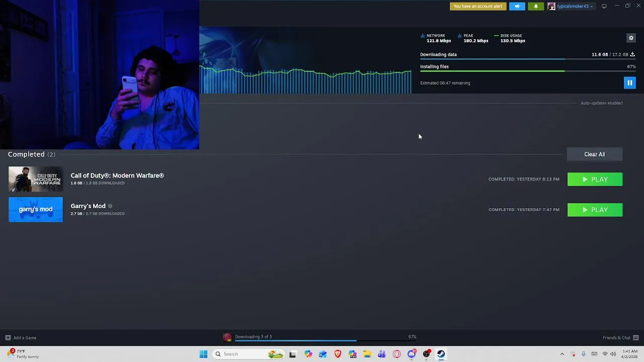Image resolution: width=644 pixels, height=362 pixels.
Task: Open the account alert banner
Action: [478, 6]
